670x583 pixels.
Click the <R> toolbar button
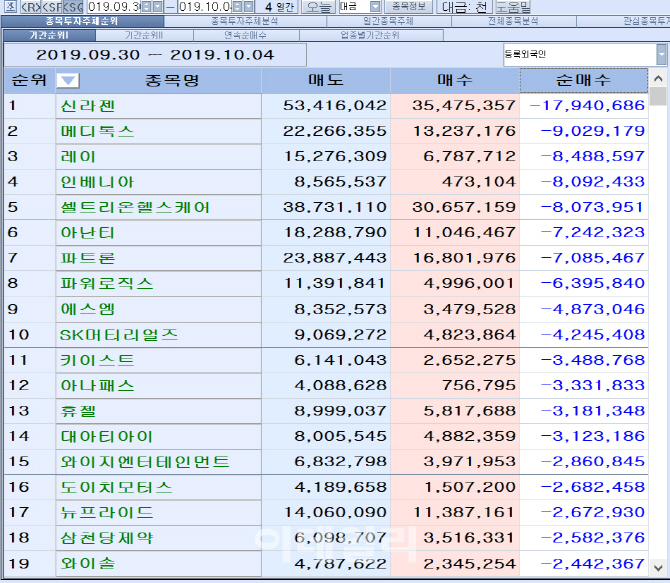click(x=31, y=7)
